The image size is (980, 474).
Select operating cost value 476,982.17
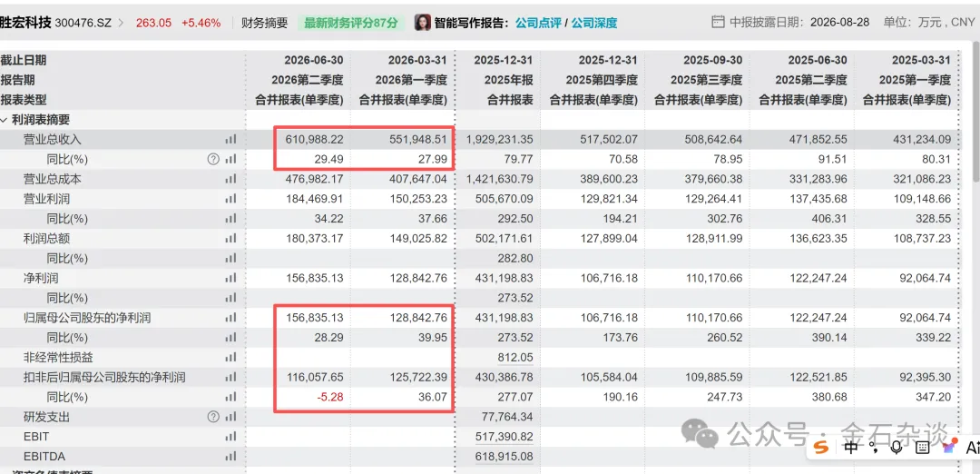point(312,179)
